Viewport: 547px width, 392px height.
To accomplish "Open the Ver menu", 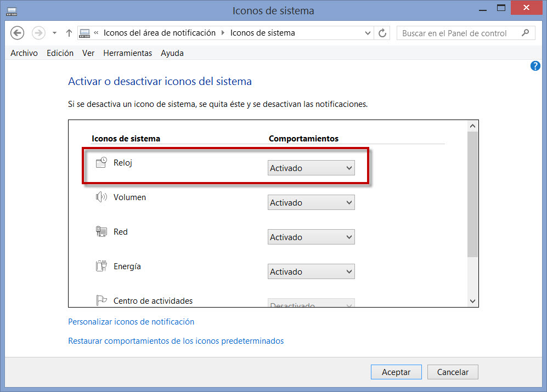I will (88, 53).
